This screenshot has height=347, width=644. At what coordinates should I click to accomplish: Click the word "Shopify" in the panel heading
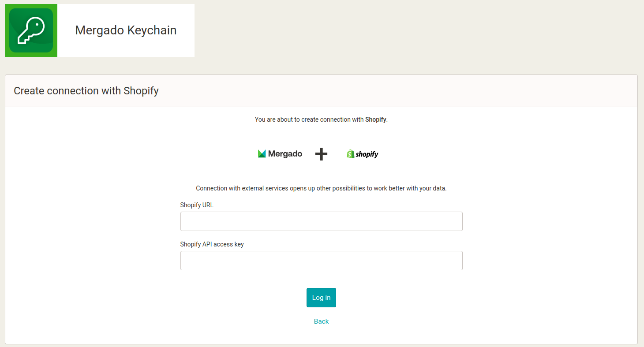(141, 91)
